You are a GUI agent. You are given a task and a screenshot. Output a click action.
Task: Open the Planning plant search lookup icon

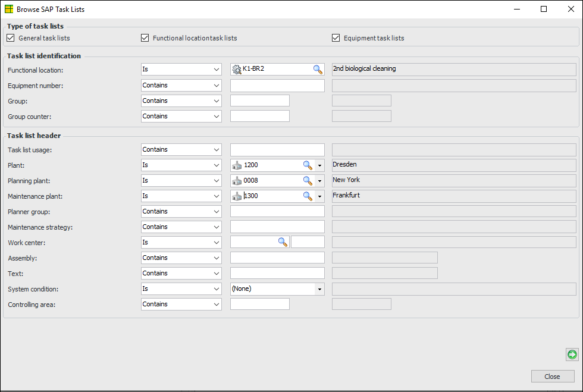[308, 180]
